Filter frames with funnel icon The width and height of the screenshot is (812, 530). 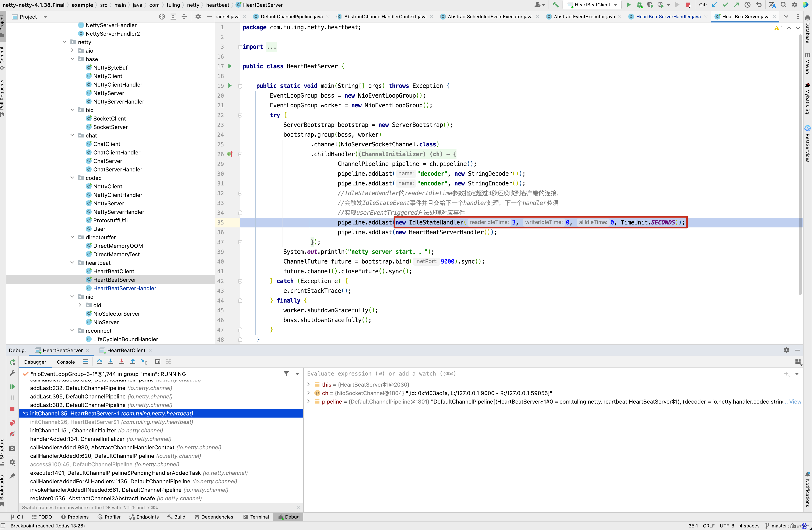286,374
